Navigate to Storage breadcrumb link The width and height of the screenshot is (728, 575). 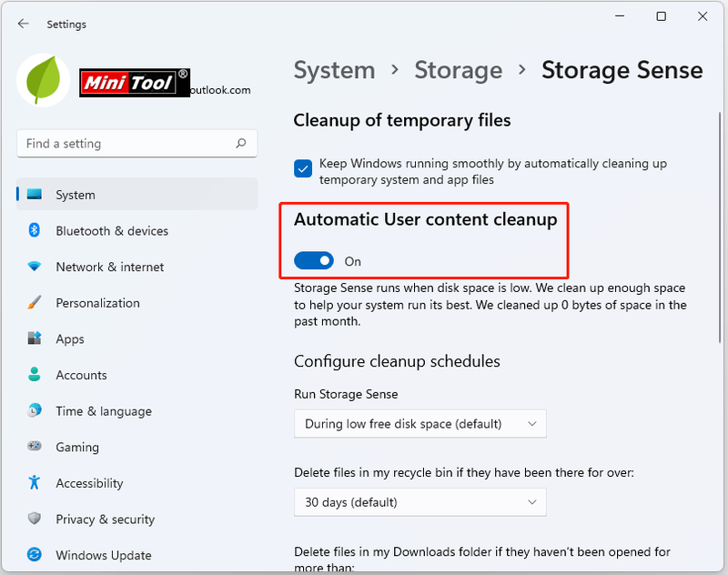tap(459, 71)
